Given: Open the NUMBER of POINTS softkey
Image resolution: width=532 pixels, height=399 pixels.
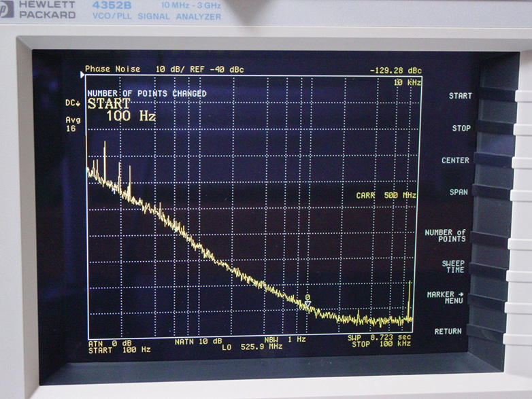Looking at the screenshot, I should click(x=446, y=236).
